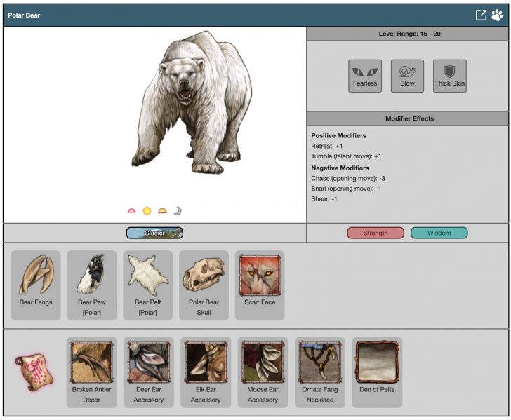
Task: Open the Glacier biome badge
Action: [x=154, y=233]
